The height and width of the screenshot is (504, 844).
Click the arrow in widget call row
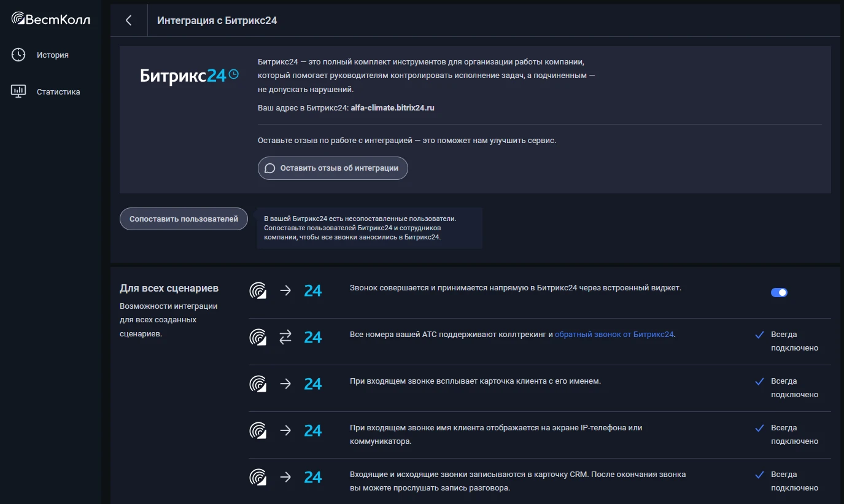pos(285,290)
